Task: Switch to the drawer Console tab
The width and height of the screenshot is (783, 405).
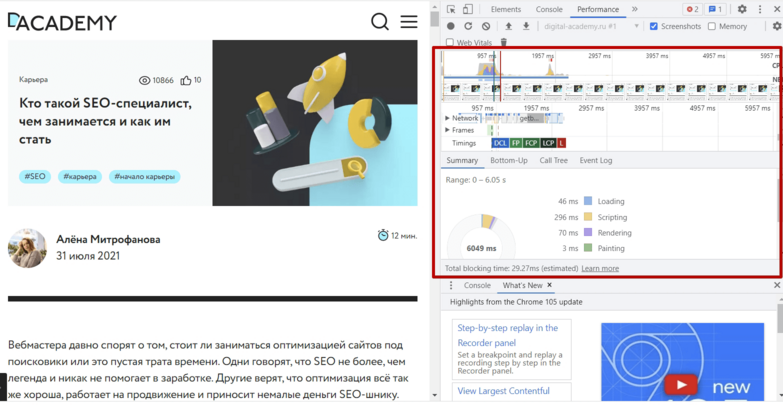Action: 477,285
